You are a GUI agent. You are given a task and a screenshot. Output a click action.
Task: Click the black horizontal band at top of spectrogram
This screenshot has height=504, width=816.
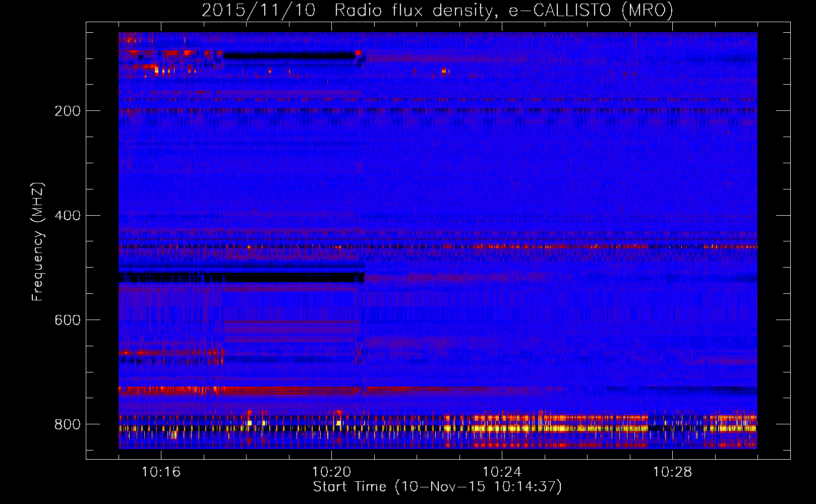[289, 55]
